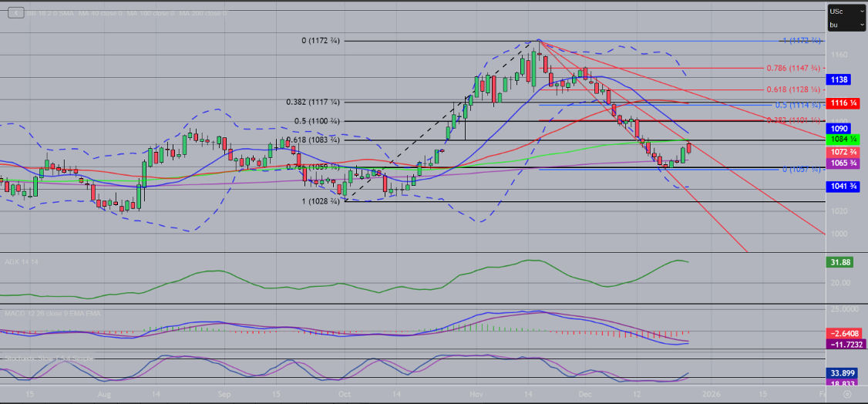This screenshot has width=868, height=404.
Task: Open the chart settings gear icon
Action: tap(846, 394)
